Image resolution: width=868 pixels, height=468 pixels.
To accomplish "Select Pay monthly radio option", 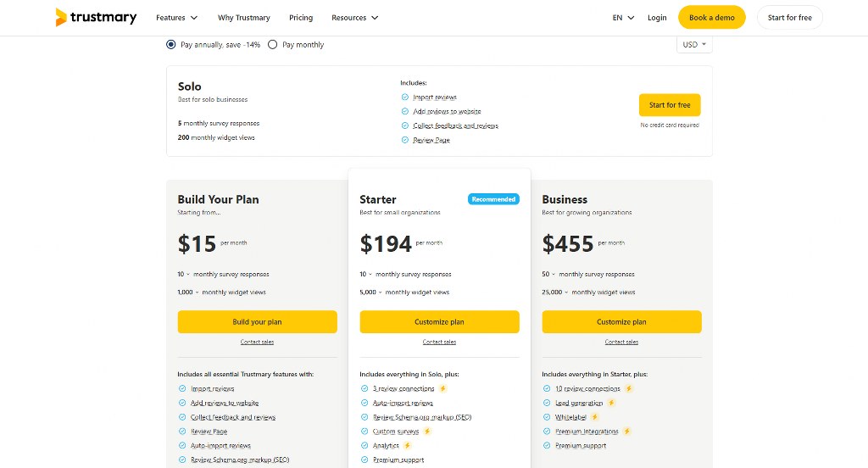I will 272,44.
